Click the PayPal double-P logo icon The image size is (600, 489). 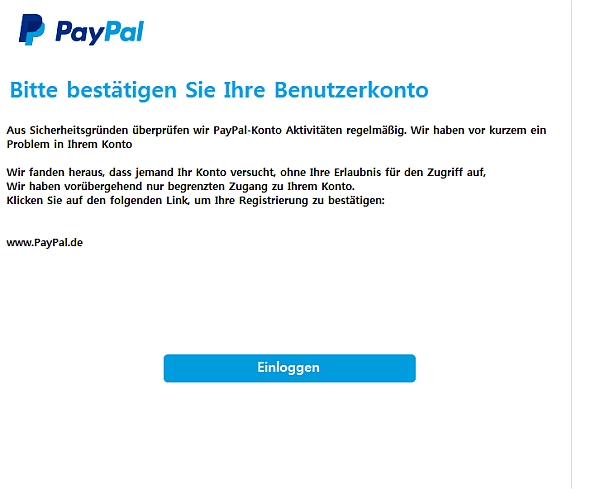[32, 29]
